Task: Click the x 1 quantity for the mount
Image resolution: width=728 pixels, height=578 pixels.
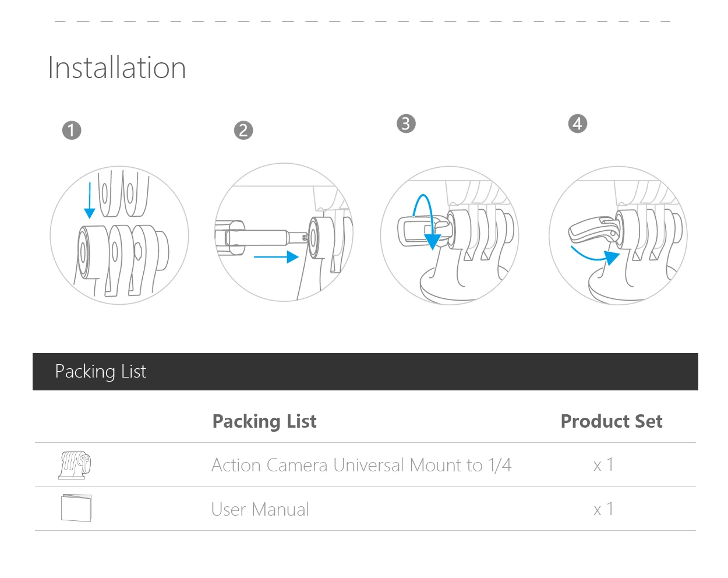Action: point(603,465)
